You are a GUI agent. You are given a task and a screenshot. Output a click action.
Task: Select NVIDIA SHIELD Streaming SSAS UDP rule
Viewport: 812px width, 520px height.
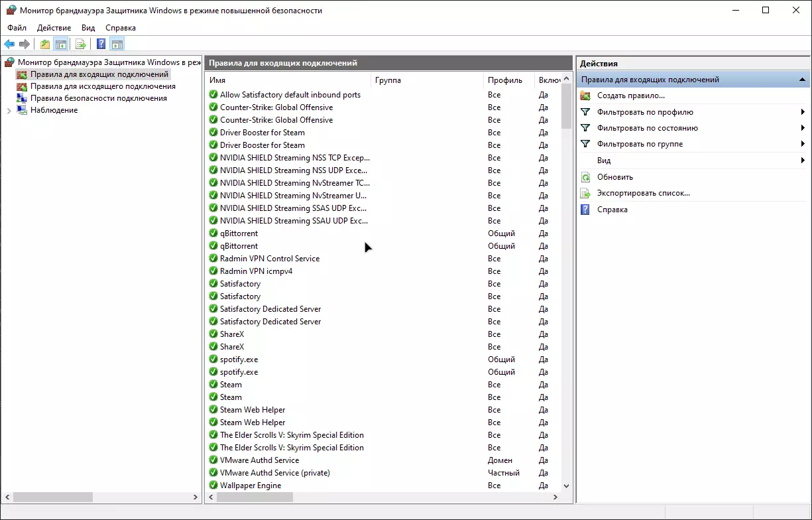294,208
